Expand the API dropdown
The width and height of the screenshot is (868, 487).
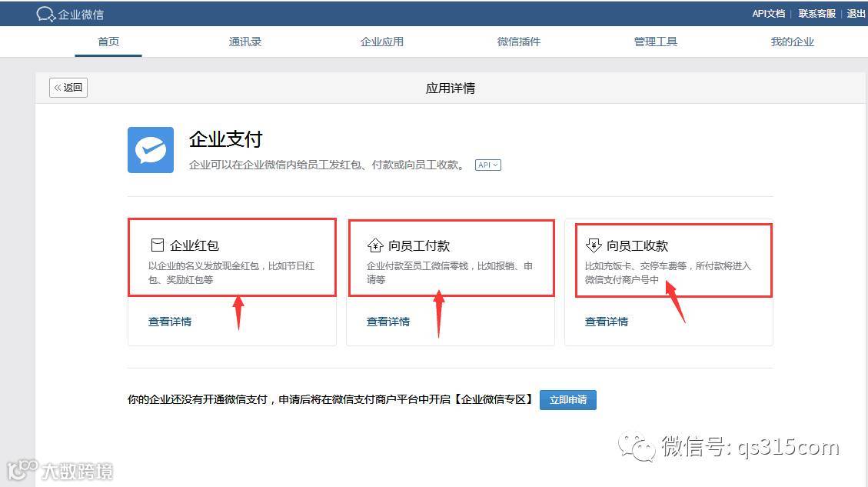pos(487,165)
